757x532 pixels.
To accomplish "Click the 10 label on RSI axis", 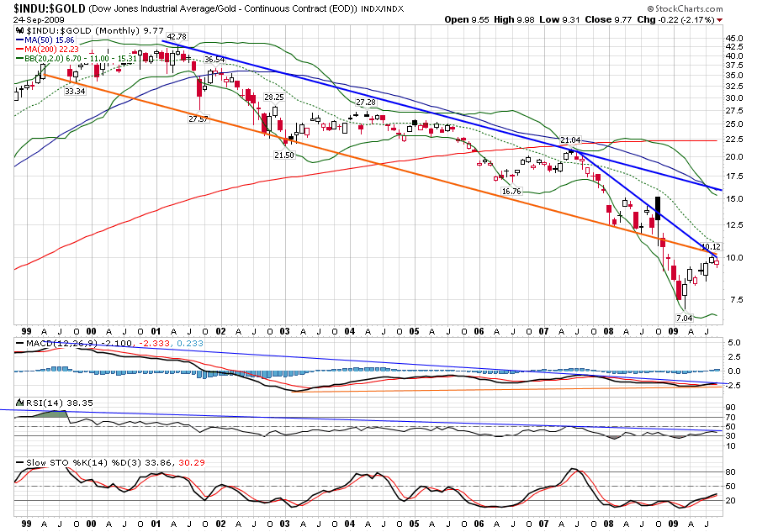I will click(730, 445).
